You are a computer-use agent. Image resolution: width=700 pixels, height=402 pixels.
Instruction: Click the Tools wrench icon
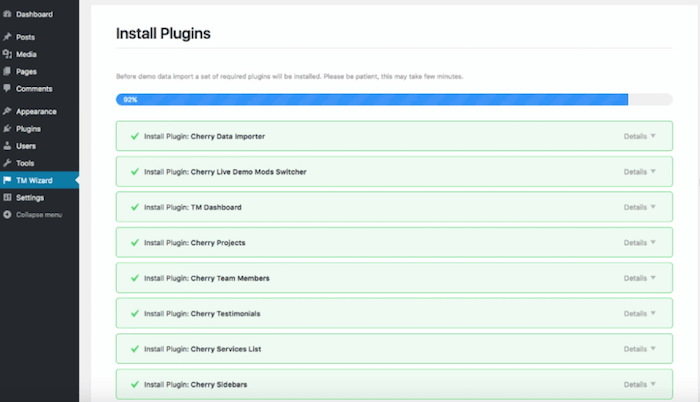point(7,163)
